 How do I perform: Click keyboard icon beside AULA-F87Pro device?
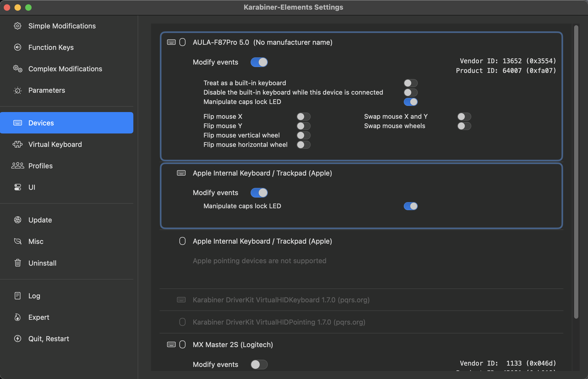pos(171,42)
